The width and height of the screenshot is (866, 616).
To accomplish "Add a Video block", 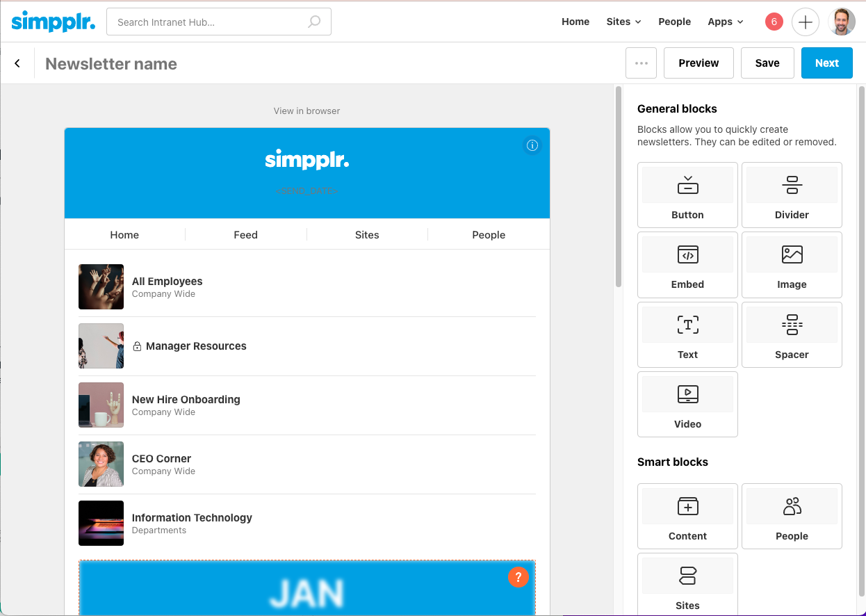I will click(x=687, y=405).
